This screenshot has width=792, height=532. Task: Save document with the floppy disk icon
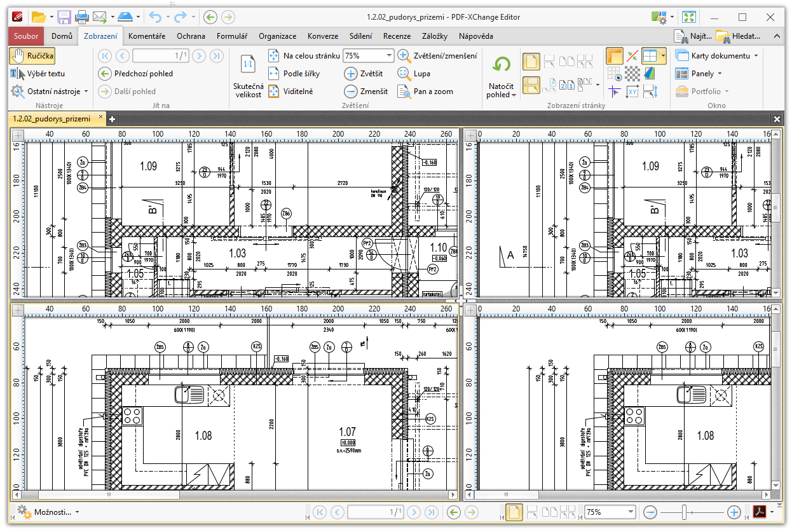64,17
